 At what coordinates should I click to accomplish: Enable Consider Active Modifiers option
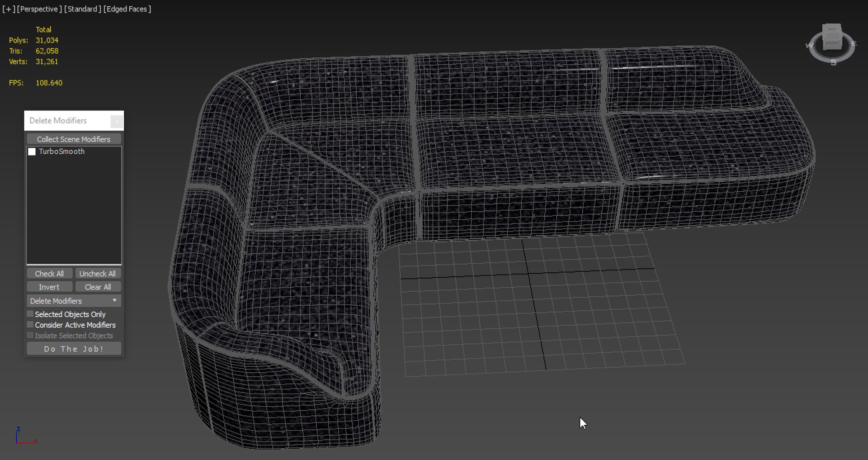[30, 325]
